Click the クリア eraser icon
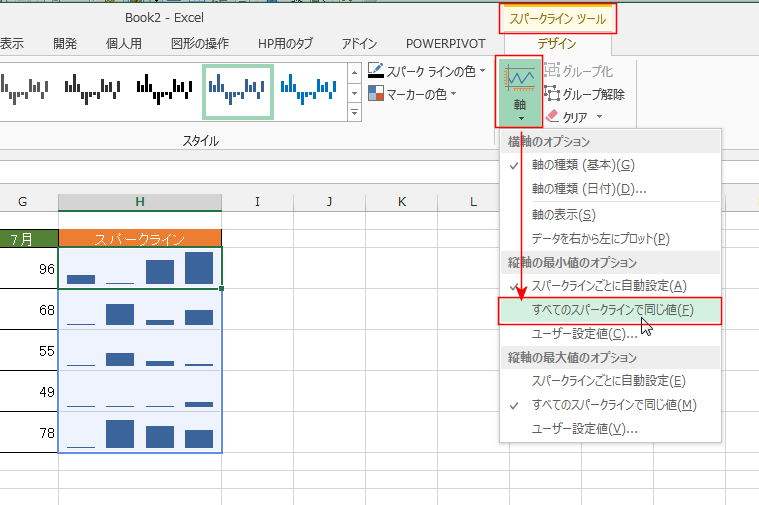 tap(552, 117)
